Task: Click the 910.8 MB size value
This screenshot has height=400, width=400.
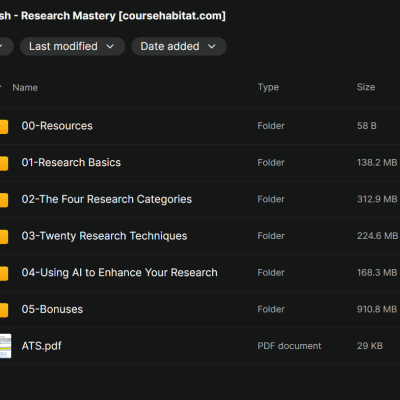Action: tap(377, 309)
